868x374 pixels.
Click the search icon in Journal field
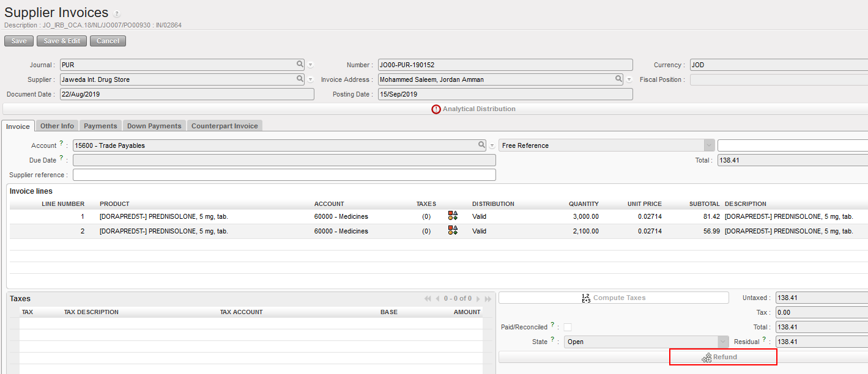point(300,64)
